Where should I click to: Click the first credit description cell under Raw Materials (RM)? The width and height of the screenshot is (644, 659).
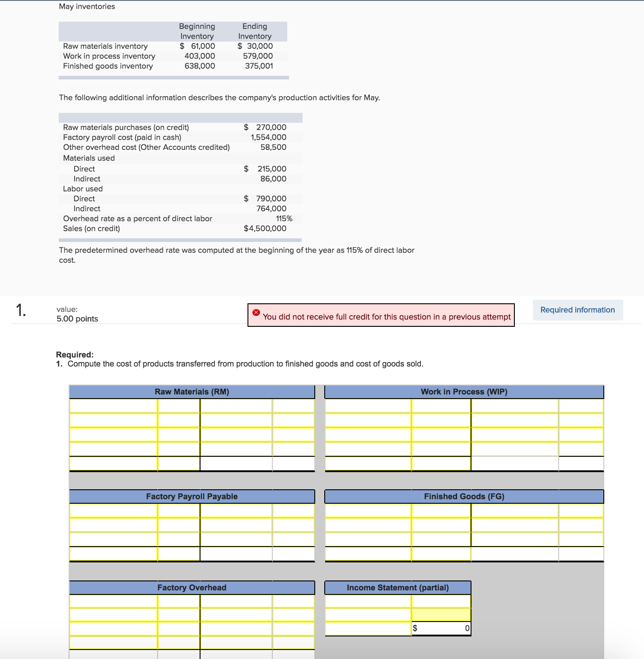pyautogui.click(x=236, y=406)
